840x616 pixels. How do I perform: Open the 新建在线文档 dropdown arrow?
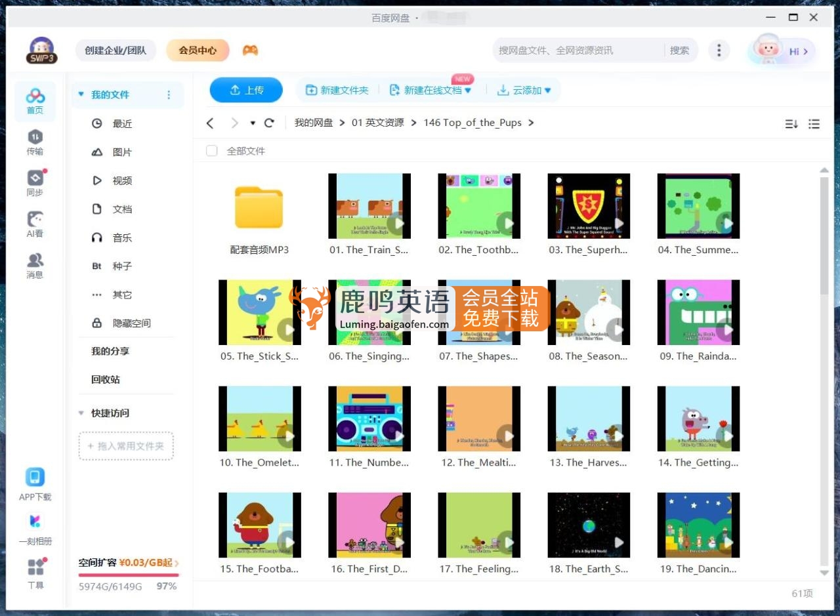[x=468, y=90]
